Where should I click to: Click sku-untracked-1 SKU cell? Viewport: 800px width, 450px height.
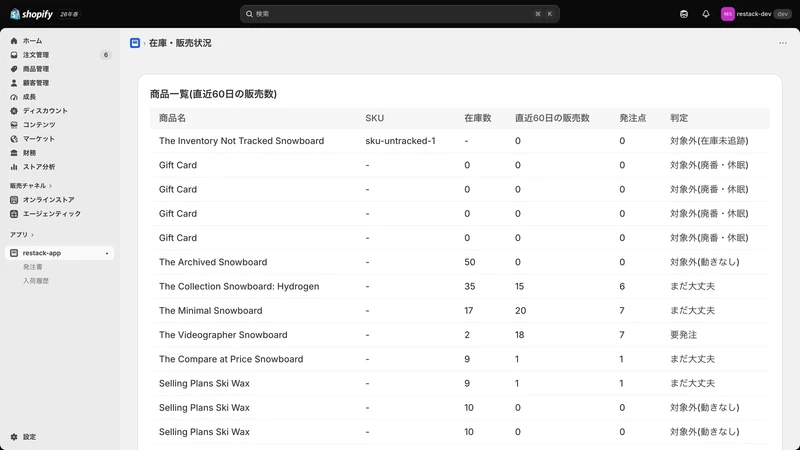[401, 141]
